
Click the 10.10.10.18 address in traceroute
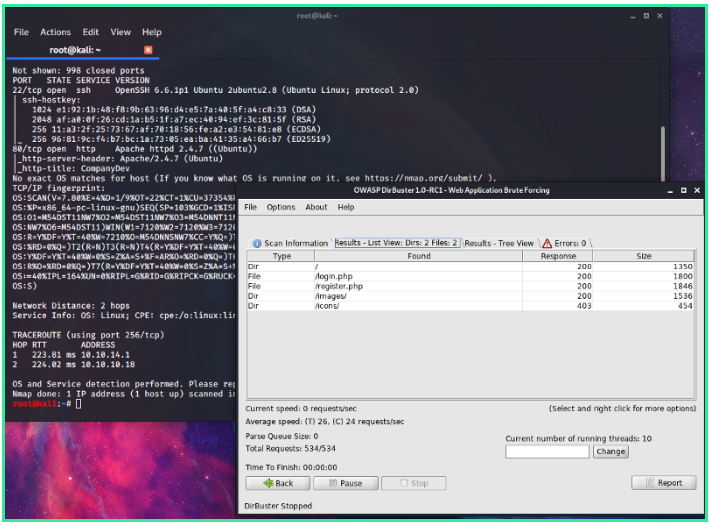[108, 365]
